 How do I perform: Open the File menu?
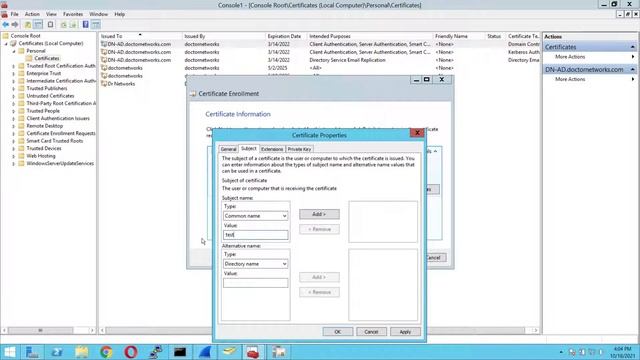click(x=14, y=14)
